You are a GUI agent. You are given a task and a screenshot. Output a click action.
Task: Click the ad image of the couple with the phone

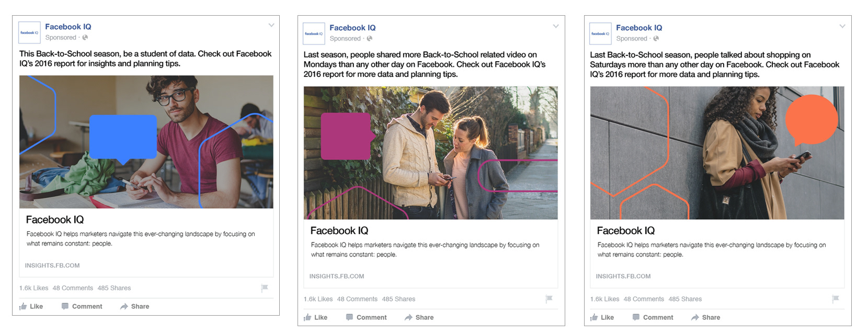(x=430, y=153)
